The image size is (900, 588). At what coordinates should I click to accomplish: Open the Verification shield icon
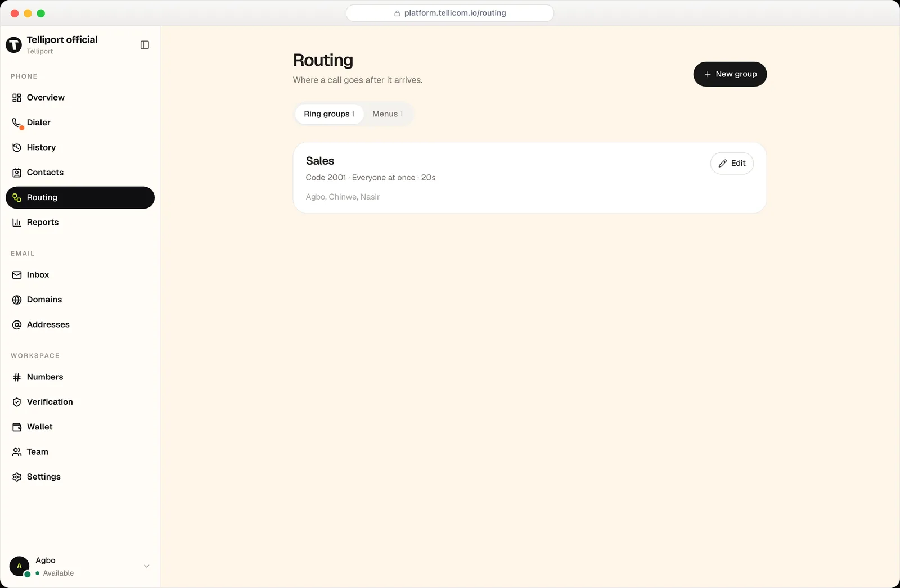17,402
